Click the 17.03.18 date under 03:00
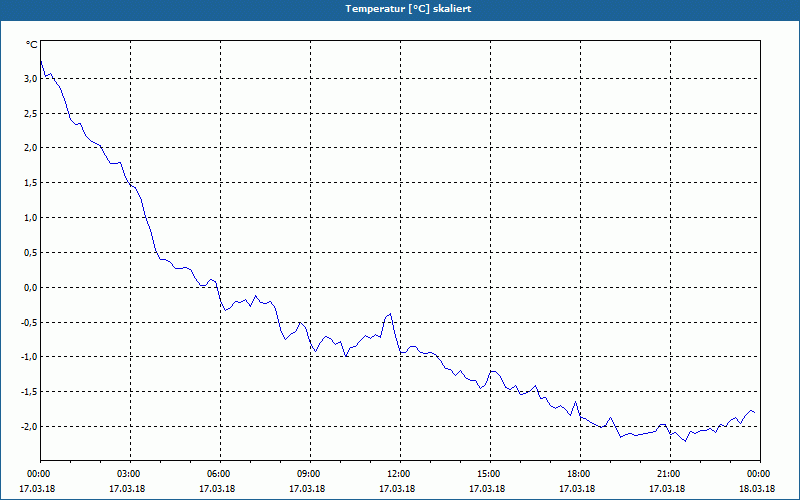The image size is (800, 500). coord(127,489)
